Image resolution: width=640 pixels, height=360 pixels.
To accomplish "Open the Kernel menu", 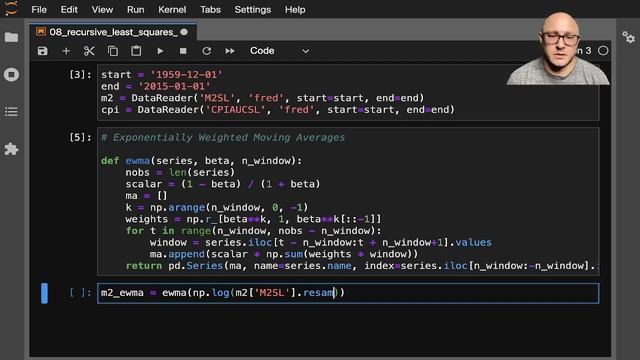I will [x=172, y=9].
